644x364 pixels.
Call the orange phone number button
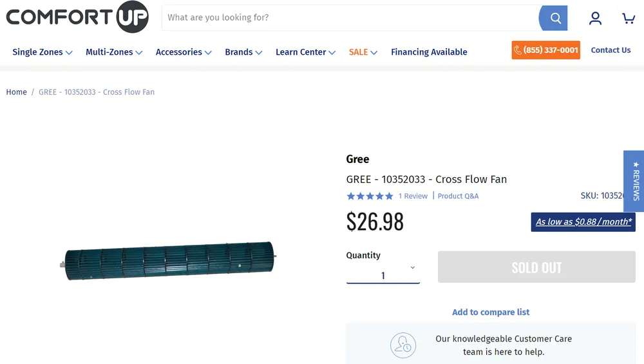click(x=545, y=50)
